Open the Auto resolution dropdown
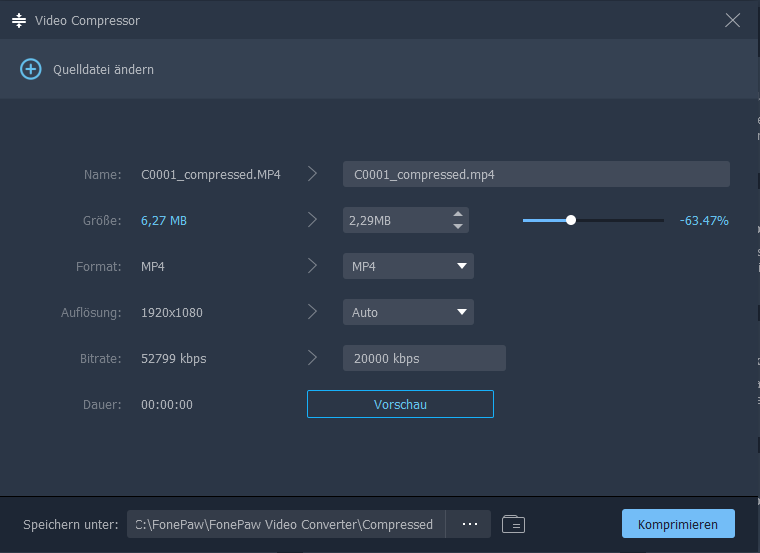This screenshot has height=553, width=760. click(x=461, y=312)
